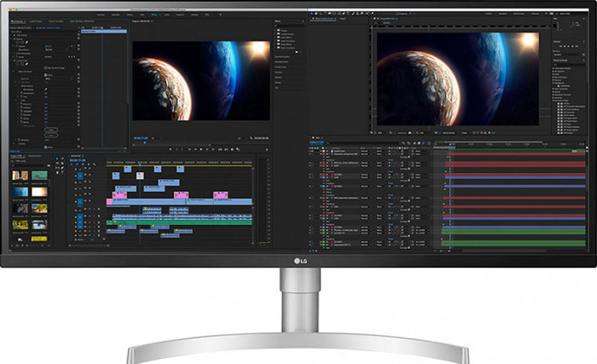Select a pink clip in the Premiere timeline
597x364 pixels.
point(119,194)
